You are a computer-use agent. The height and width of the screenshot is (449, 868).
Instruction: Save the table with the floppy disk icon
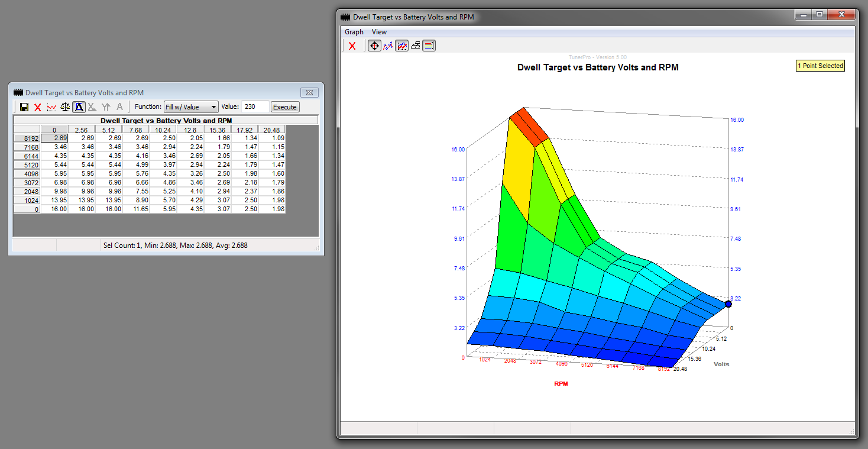24,107
